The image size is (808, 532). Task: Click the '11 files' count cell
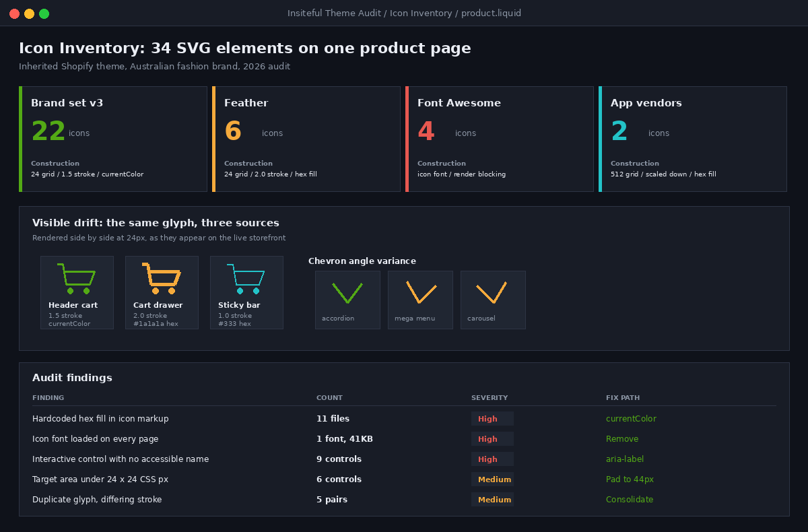[x=333, y=419]
